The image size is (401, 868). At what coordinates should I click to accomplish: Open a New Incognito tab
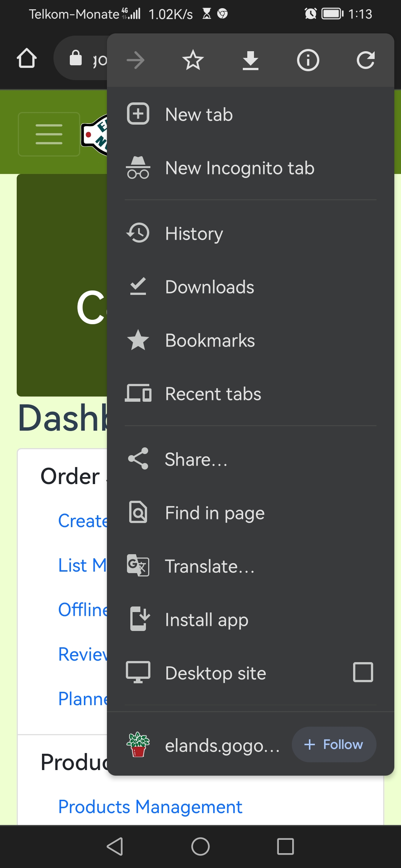tap(239, 168)
